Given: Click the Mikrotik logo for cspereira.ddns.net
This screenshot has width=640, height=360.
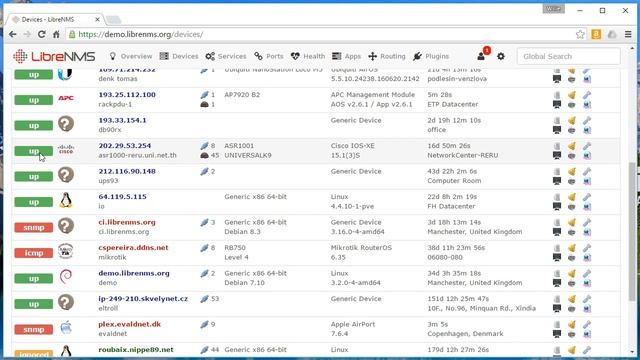Looking at the screenshot, I should (x=65, y=251).
